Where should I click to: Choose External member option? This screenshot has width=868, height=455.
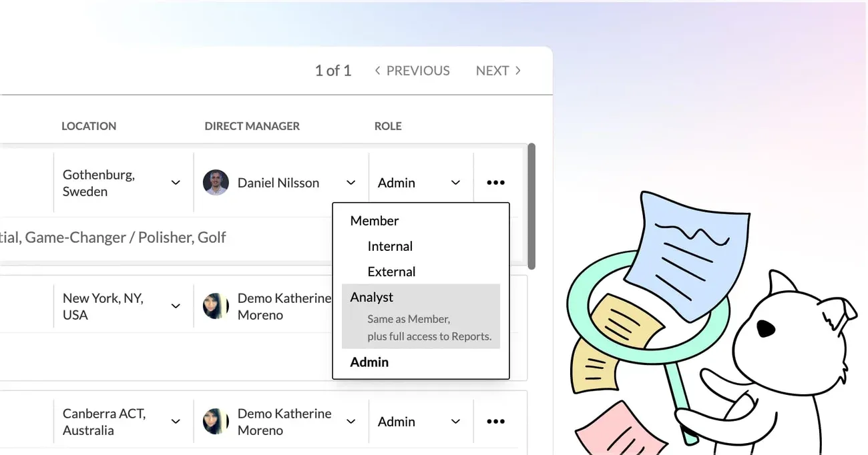point(391,272)
